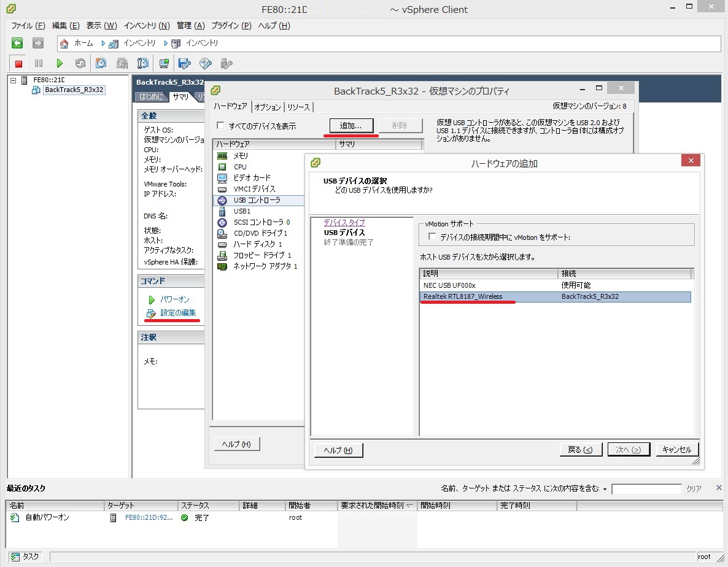Open the 管理 (A) menu

(x=190, y=26)
